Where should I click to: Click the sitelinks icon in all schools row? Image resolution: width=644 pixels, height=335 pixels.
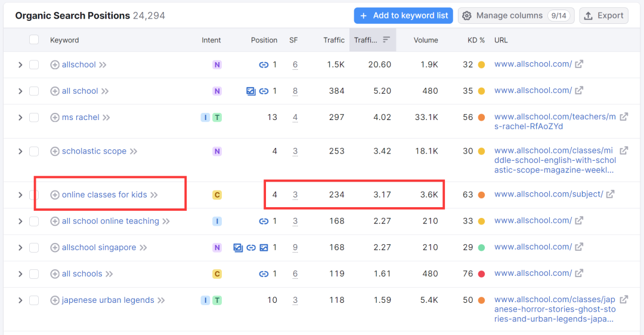pos(264,274)
